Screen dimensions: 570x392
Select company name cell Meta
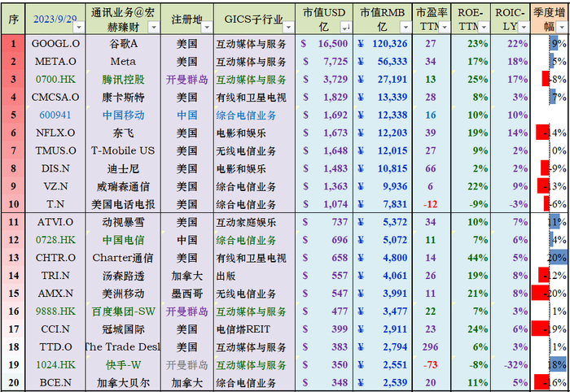coord(123,61)
